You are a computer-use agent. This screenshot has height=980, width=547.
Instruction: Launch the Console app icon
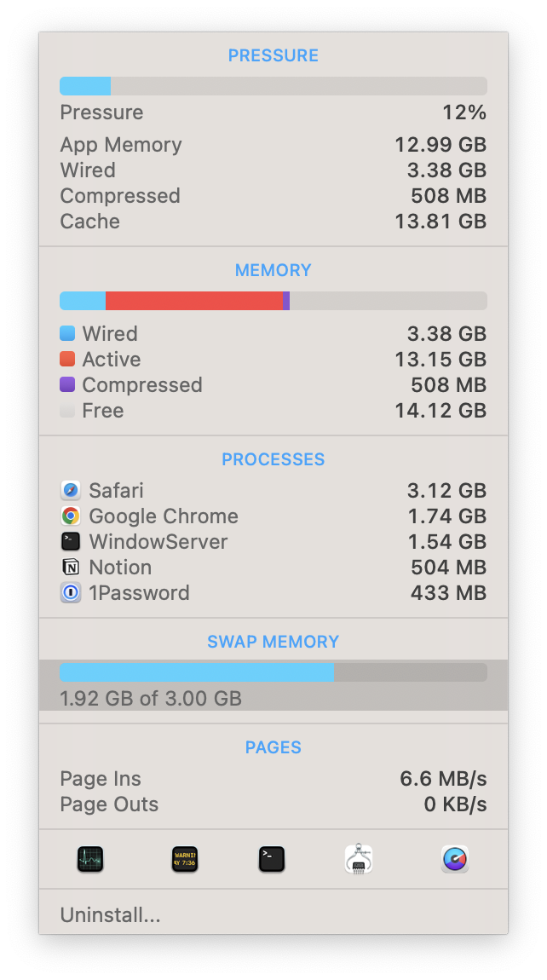point(184,858)
